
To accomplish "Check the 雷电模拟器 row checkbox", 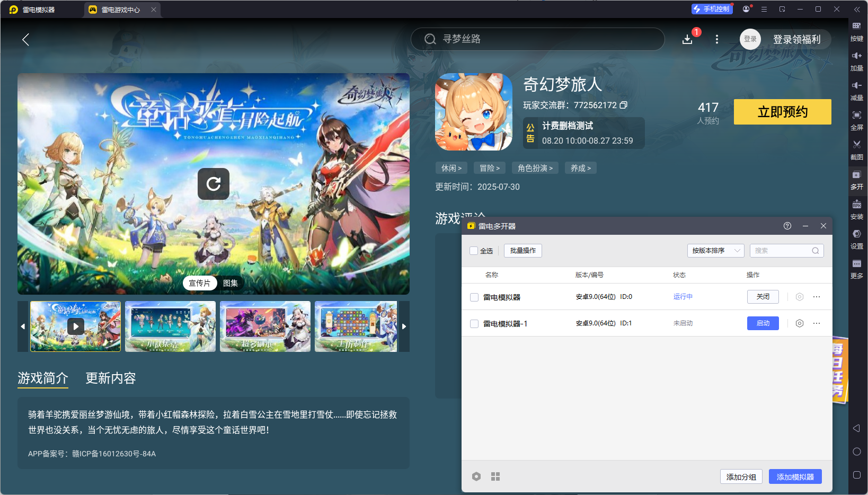I will 474,297.
